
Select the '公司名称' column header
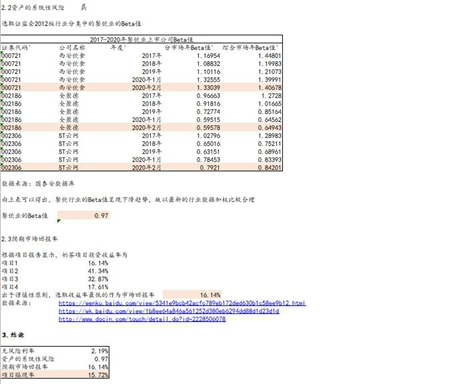click(x=72, y=48)
